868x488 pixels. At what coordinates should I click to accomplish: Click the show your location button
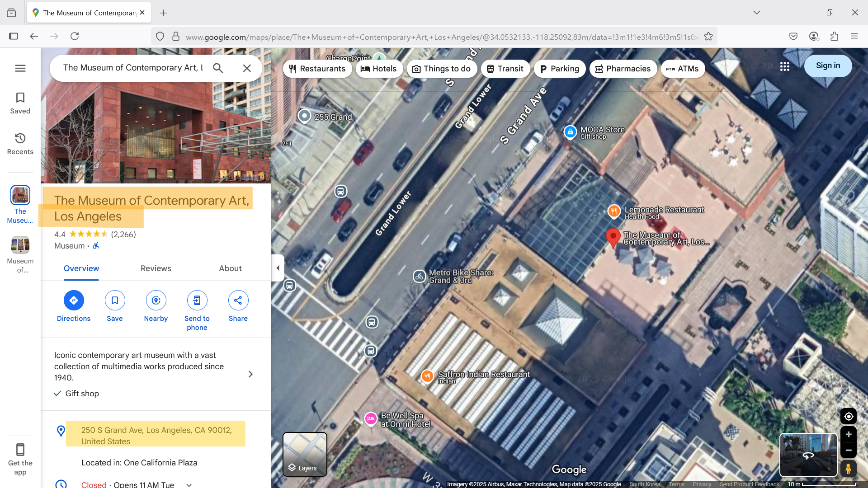[x=848, y=416]
